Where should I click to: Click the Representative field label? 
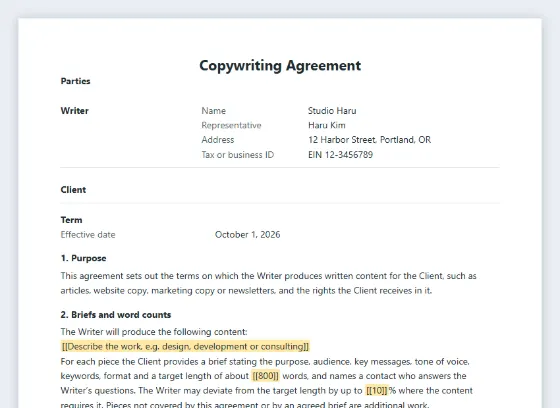pyautogui.click(x=231, y=125)
